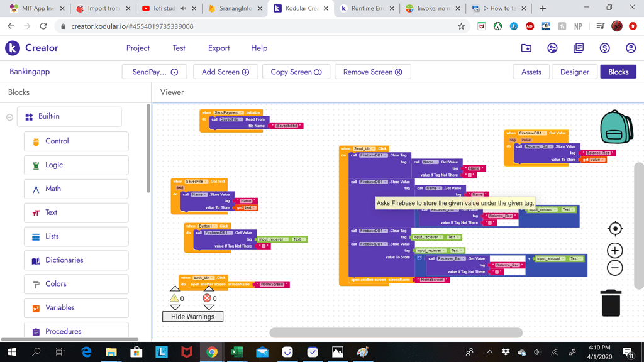Center the workspace with the crosshair icon
The height and width of the screenshot is (362, 644).
[615, 229]
